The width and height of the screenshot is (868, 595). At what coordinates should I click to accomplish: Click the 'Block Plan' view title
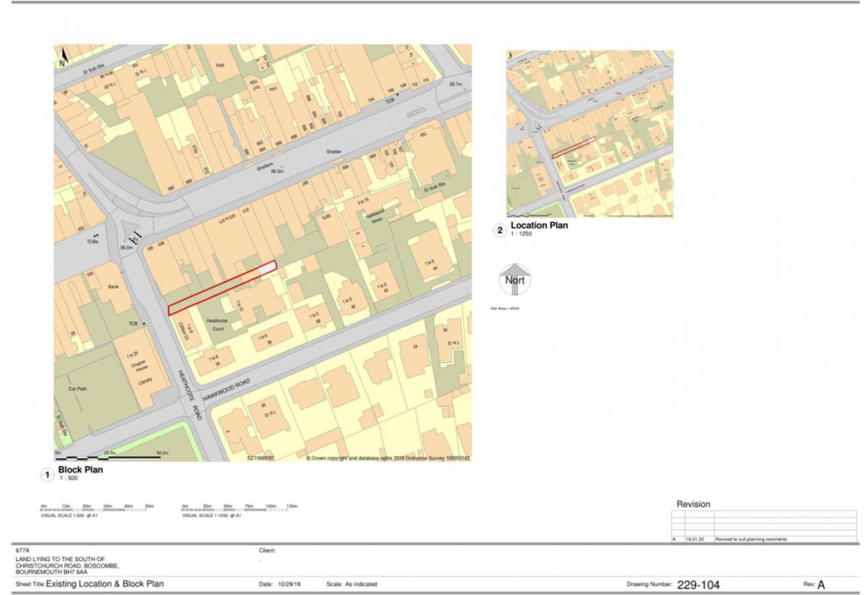point(81,470)
